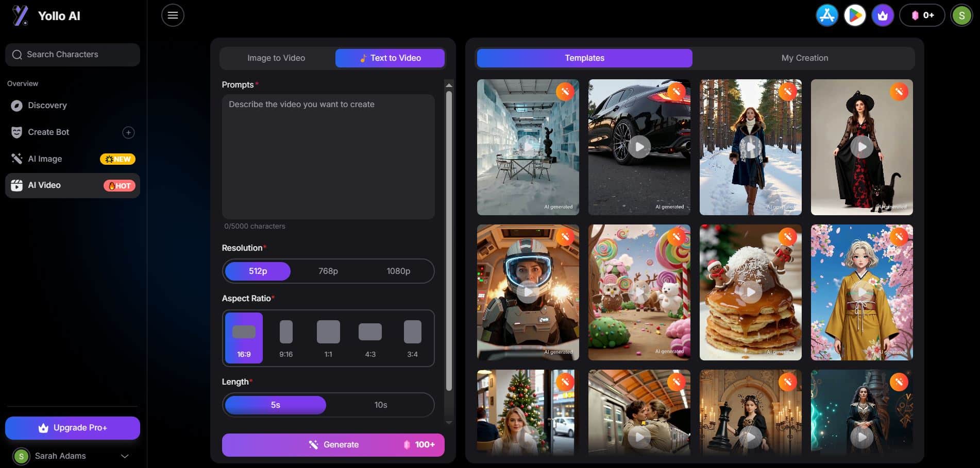Play the astronaut helmet template
Image resolution: width=980 pixels, height=468 pixels.
click(528, 292)
